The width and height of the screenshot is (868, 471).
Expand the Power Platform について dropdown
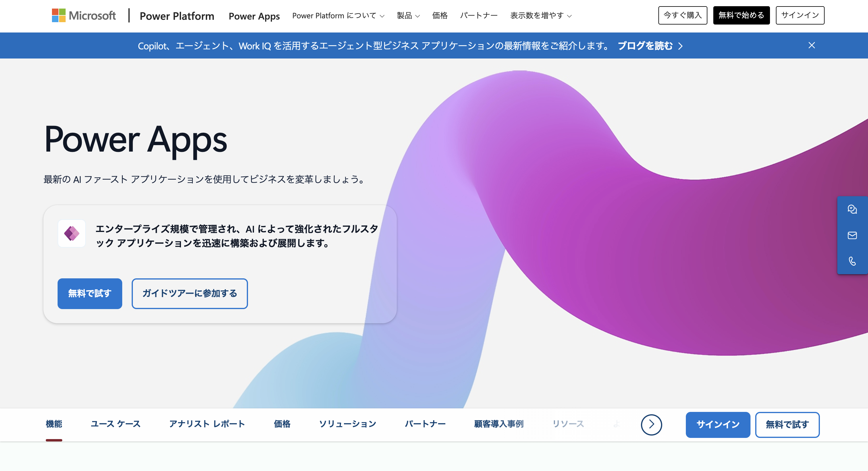pos(338,15)
